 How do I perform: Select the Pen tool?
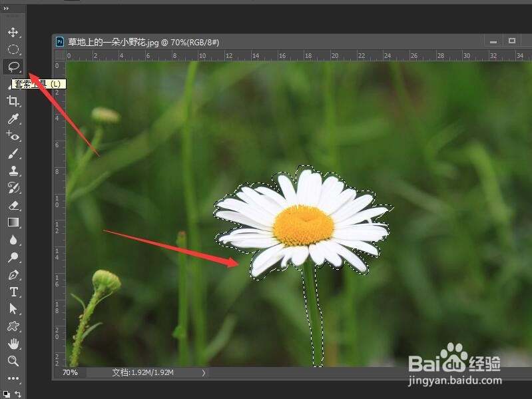13,274
